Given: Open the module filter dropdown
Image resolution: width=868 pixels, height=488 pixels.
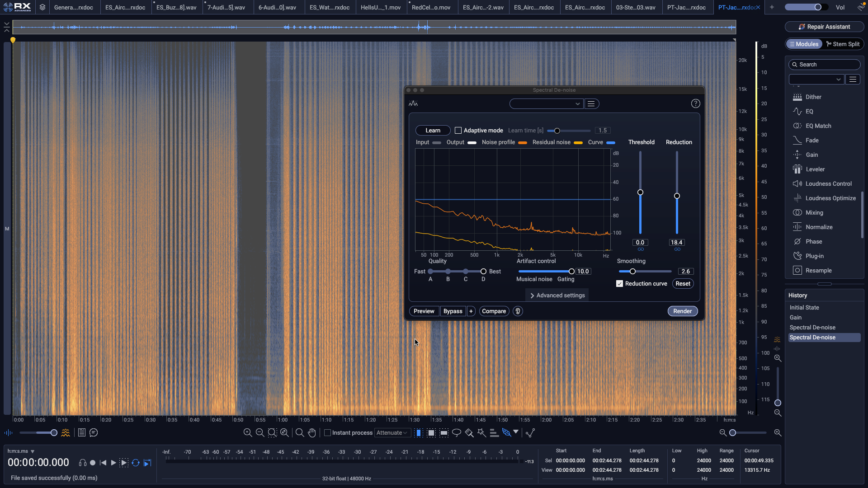Looking at the screenshot, I should 816,80.
